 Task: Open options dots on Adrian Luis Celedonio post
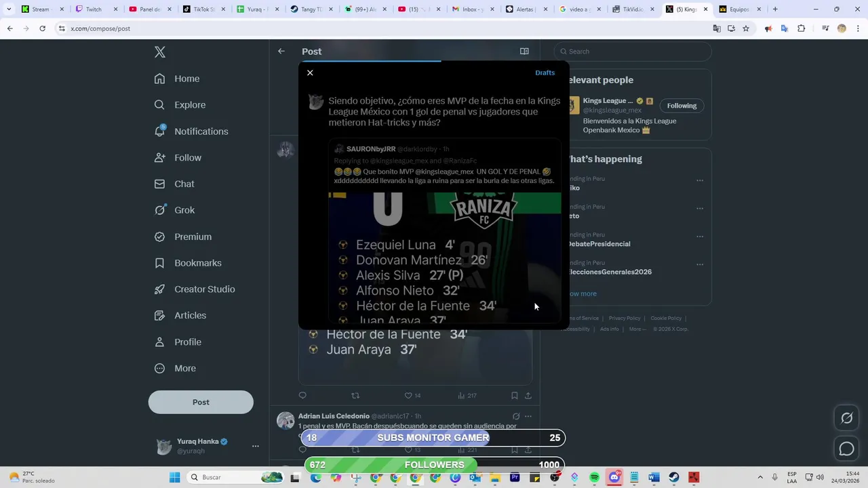[x=528, y=416]
